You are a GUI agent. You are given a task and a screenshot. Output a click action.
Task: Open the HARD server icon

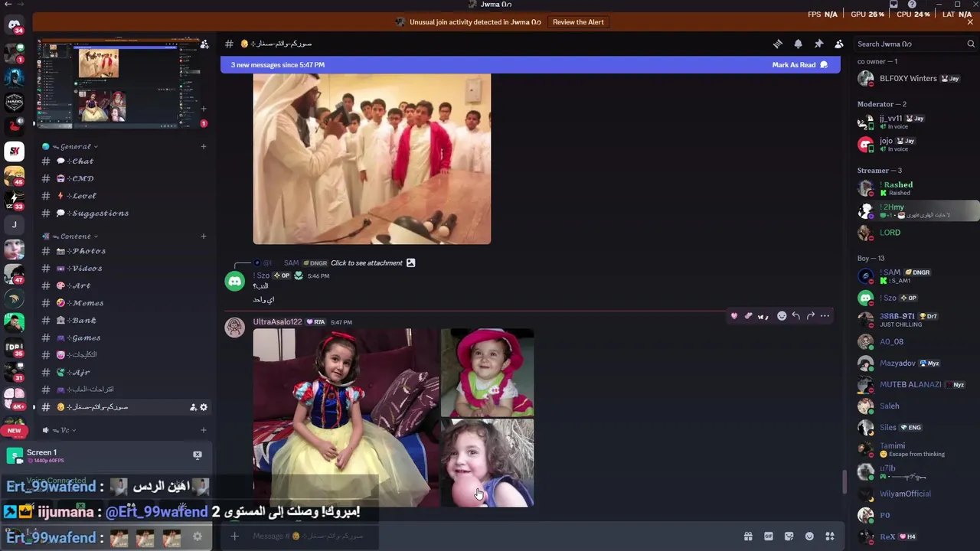click(14, 102)
